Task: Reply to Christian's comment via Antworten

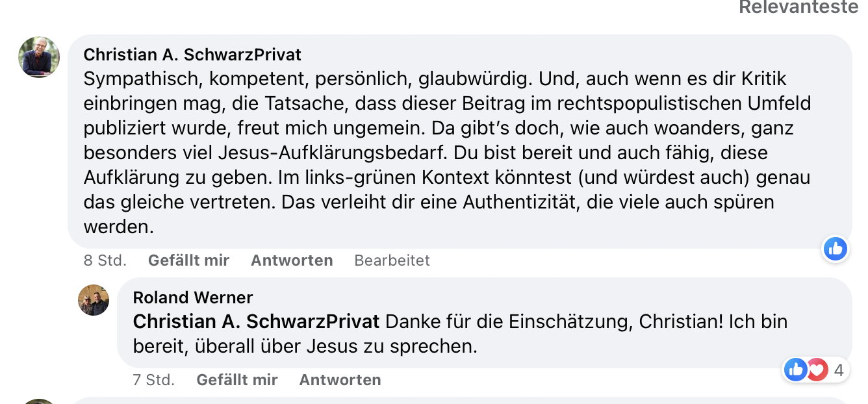Action: [292, 260]
